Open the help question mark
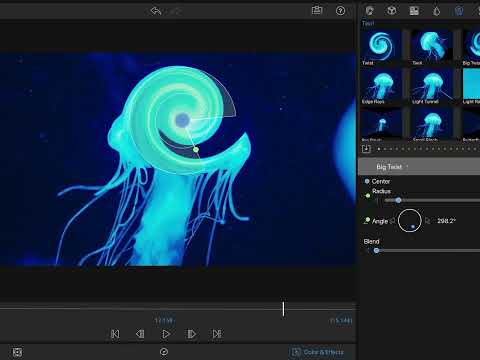Image resolution: width=480 pixels, height=360 pixels. 340,11
